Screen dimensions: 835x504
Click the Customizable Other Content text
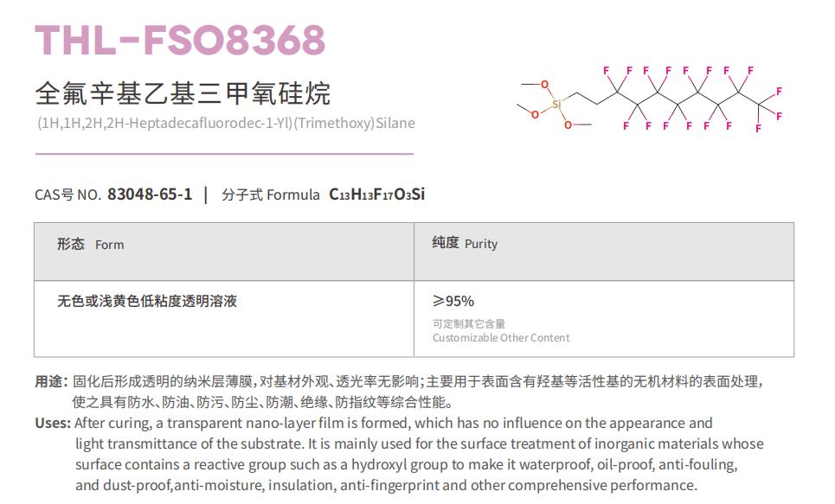pos(501,337)
